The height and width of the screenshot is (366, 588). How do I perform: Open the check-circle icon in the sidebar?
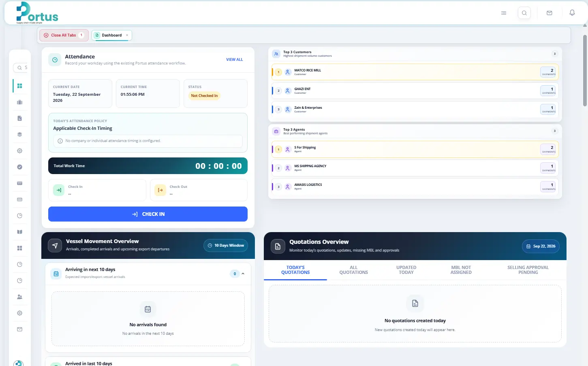click(x=19, y=167)
